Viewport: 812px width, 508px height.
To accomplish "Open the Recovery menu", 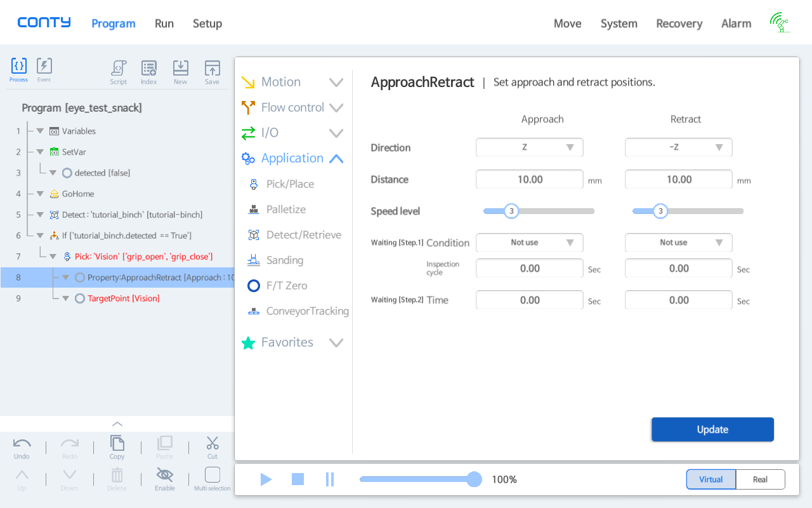I will 679,23.
